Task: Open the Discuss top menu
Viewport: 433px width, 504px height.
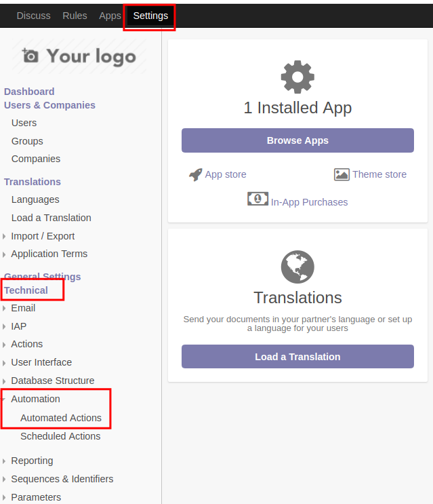Action: (x=33, y=16)
